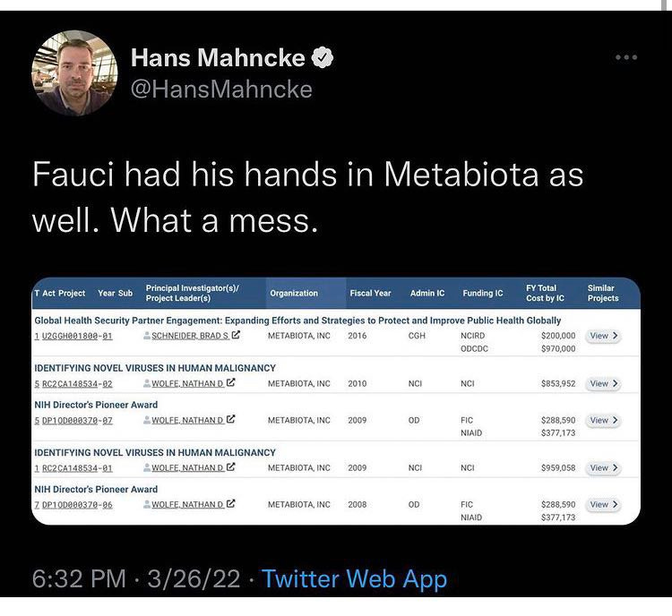Click person icon next to SCHNEIDER, BRAD S
The image size is (672, 616).
147,336
